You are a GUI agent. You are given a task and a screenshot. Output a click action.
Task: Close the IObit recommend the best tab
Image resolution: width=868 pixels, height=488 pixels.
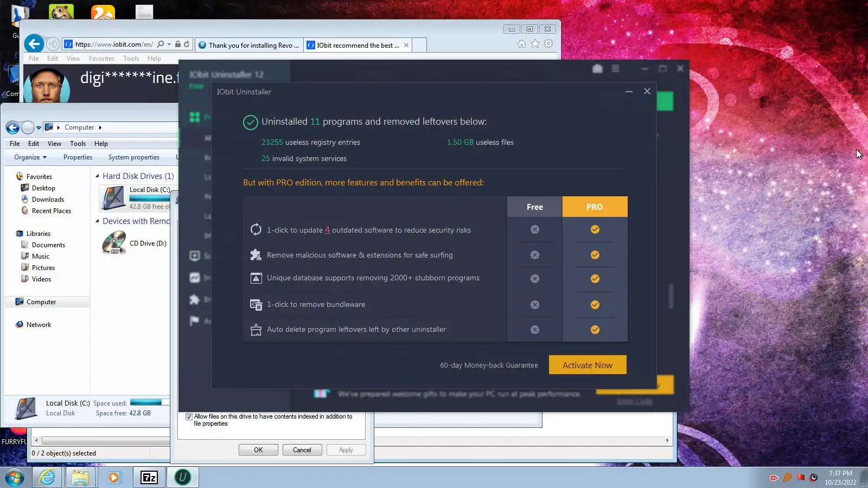point(406,45)
